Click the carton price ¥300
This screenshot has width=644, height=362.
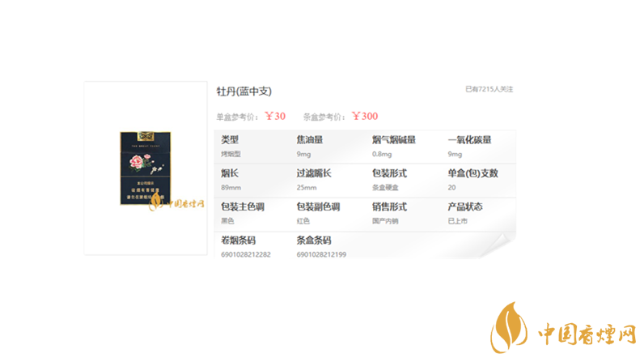click(x=365, y=117)
